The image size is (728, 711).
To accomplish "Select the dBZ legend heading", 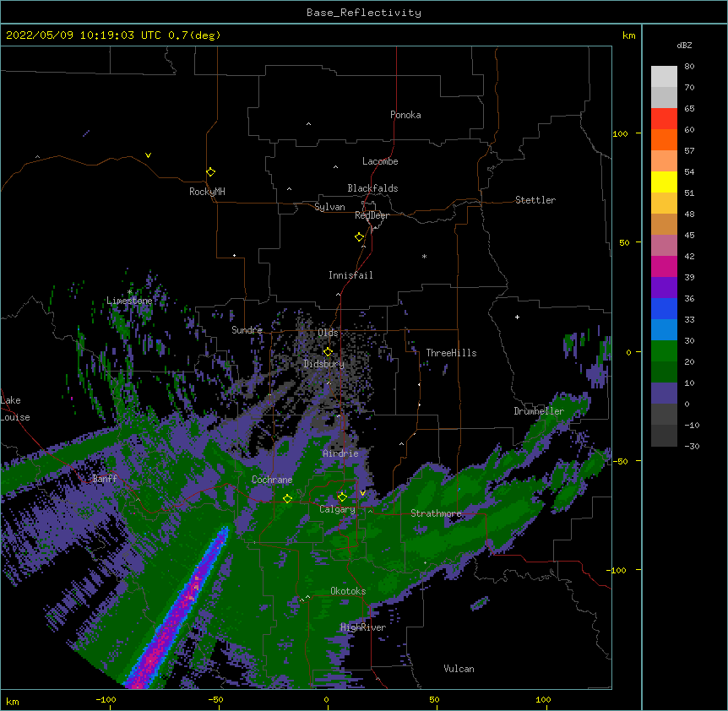I will tap(684, 45).
